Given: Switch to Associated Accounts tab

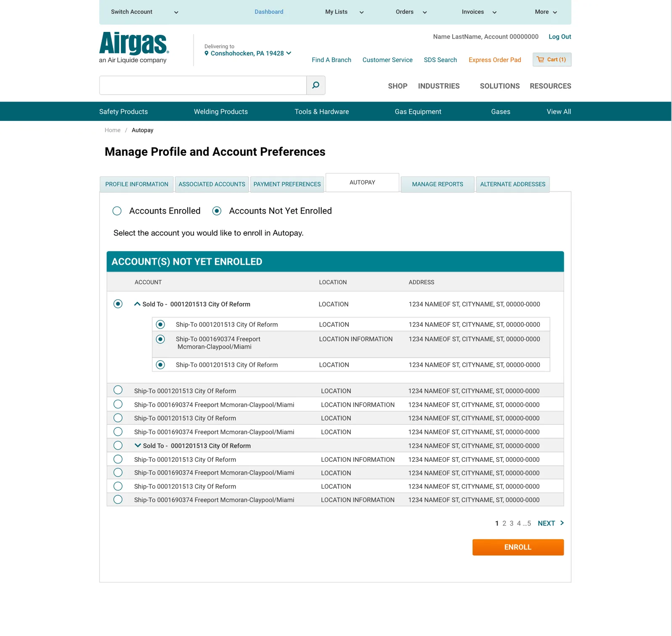Looking at the screenshot, I should 212,184.
